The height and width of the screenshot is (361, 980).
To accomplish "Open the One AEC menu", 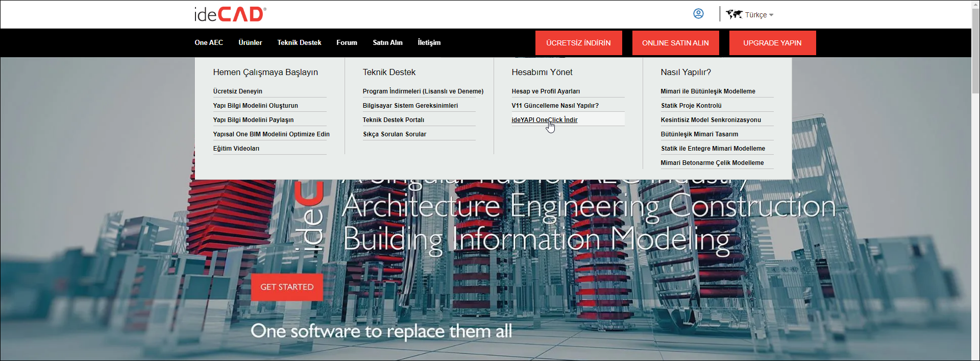I will [209, 42].
